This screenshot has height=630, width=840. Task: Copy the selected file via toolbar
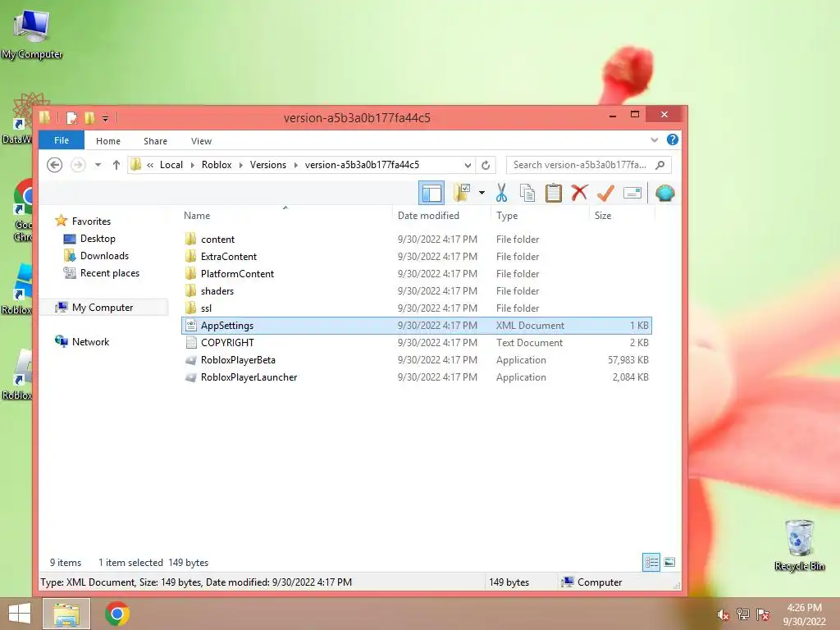(527, 193)
